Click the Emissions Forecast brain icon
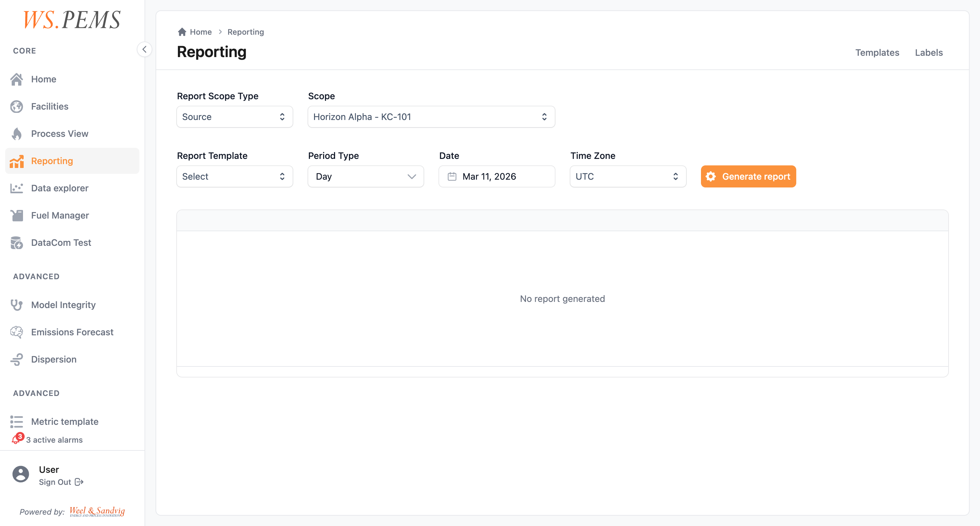This screenshot has width=980, height=526. (17, 332)
